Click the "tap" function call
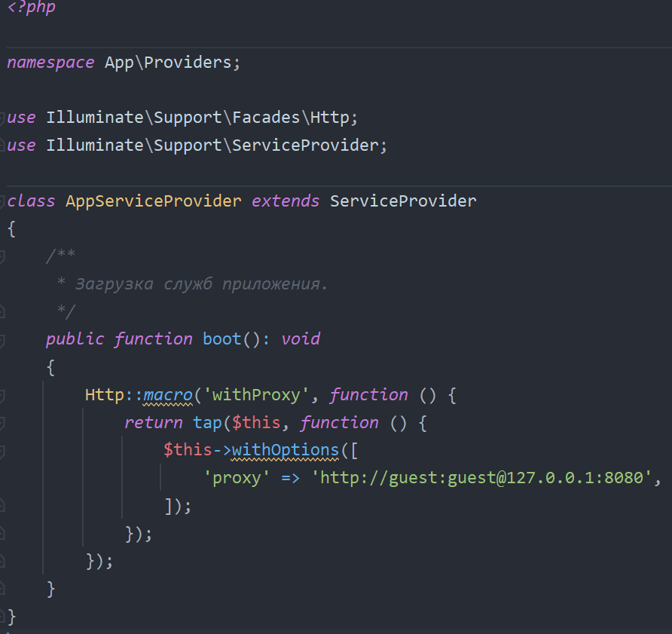 207,423
